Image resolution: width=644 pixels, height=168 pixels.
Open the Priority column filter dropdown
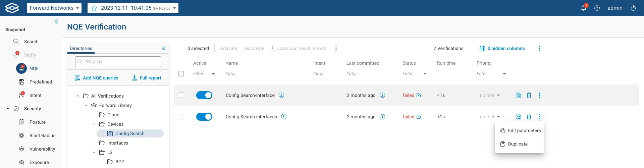491,74
